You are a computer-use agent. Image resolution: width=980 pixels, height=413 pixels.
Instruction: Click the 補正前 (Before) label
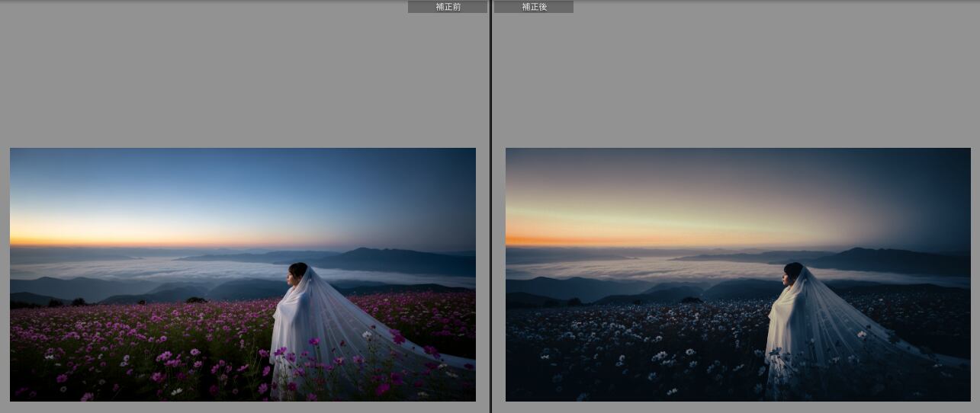pos(448,7)
